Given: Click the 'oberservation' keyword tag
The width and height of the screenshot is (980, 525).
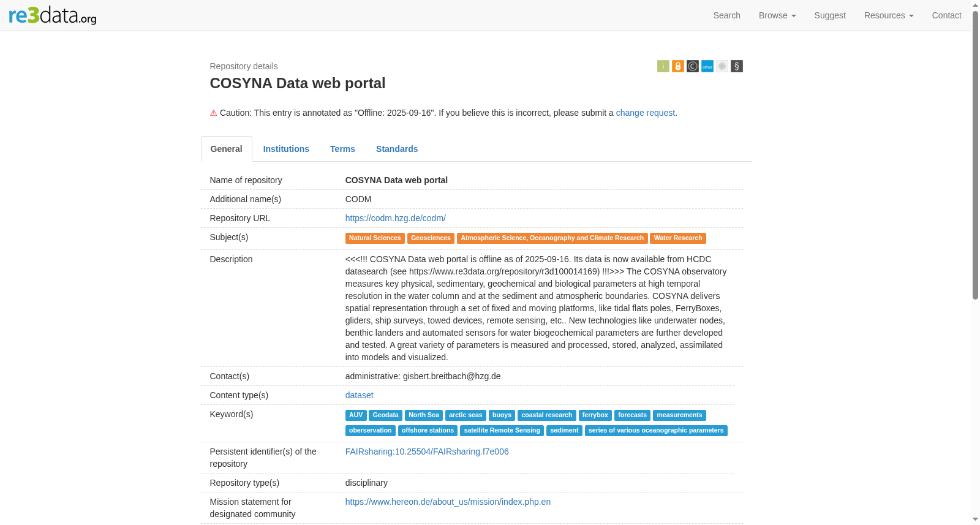Looking at the screenshot, I should pos(370,431).
